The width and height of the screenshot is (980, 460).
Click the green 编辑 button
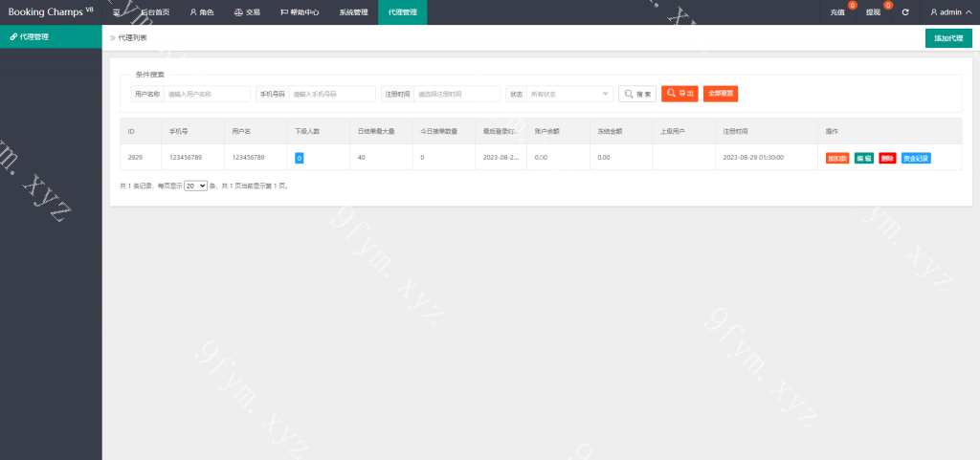point(864,158)
